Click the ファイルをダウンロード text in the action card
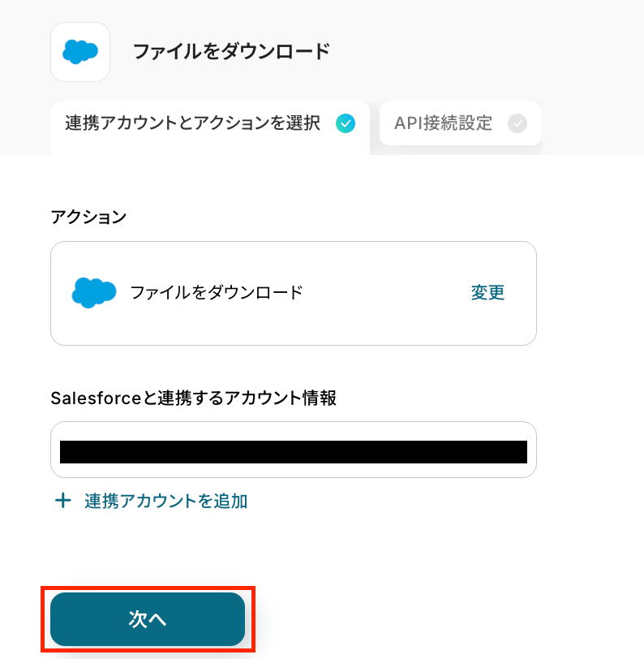The height and width of the screenshot is (659, 644). tap(217, 292)
